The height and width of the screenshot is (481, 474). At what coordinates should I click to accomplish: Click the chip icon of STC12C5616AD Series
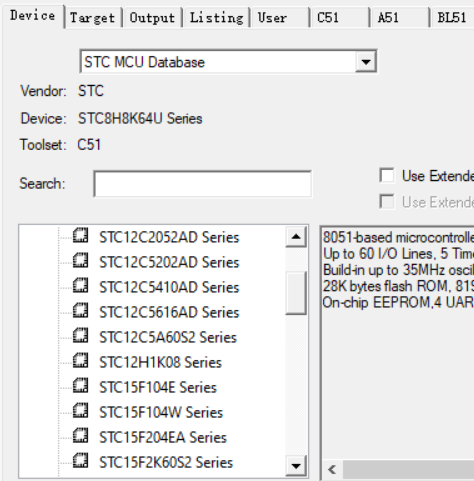click(x=81, y=310)
